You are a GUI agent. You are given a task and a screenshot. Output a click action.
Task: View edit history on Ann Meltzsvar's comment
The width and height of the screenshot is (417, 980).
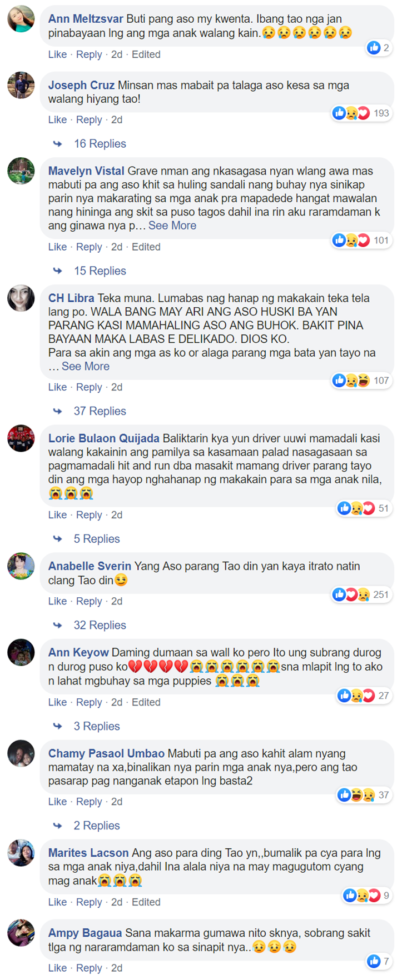[x=146, y=54]
